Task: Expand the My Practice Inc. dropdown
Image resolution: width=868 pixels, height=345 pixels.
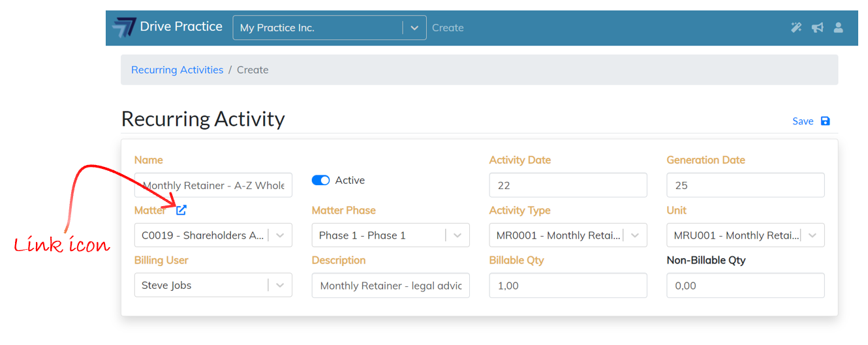Action: point(414,28)
